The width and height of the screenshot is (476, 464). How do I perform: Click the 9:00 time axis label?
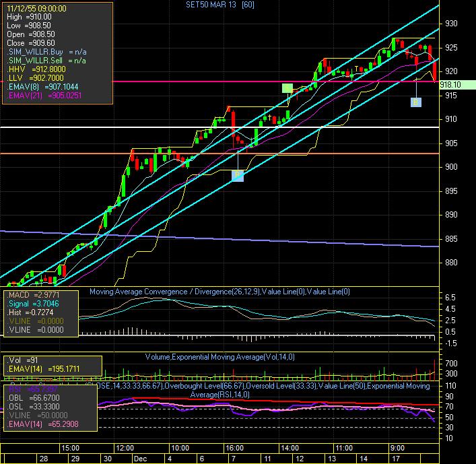pos(397,449)
